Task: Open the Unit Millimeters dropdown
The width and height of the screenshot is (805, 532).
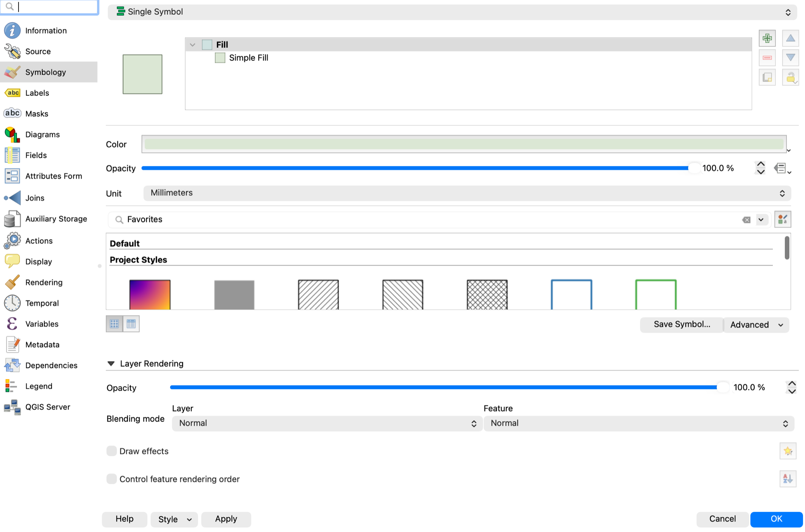Action: tap(467, 193)
